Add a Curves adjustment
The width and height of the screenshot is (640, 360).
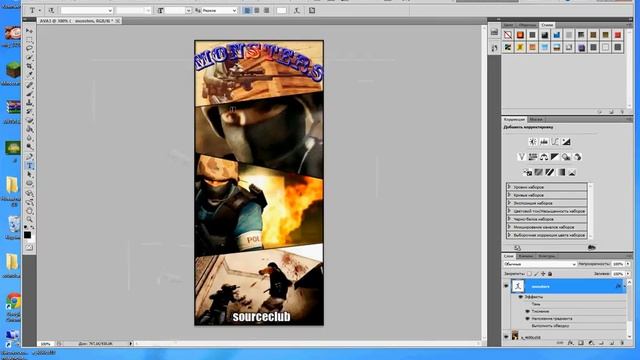[x=555, y=142]
